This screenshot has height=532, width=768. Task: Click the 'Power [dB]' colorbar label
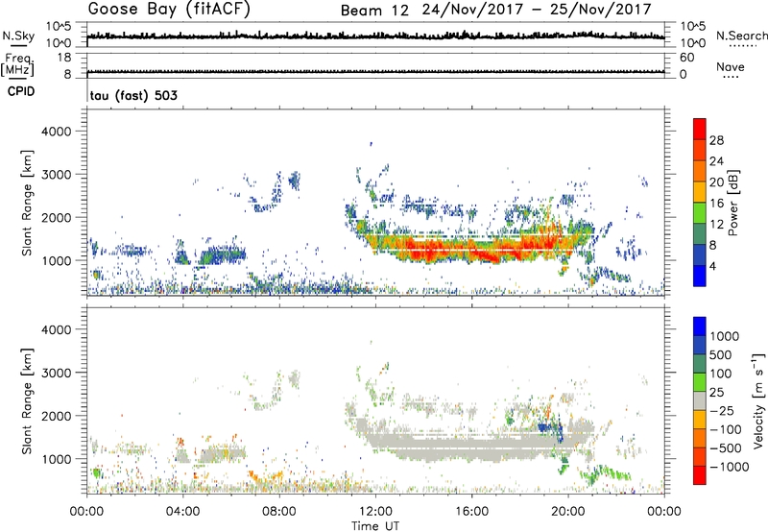[732, 203]
